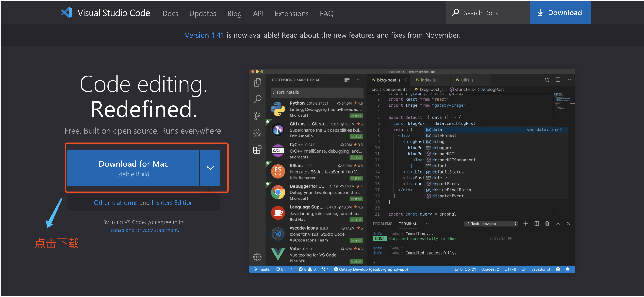The height and width of the screenshot is (297, 644).
Task: Select the Extensions blocks icon in sidebar
Action: pos(257,149)
